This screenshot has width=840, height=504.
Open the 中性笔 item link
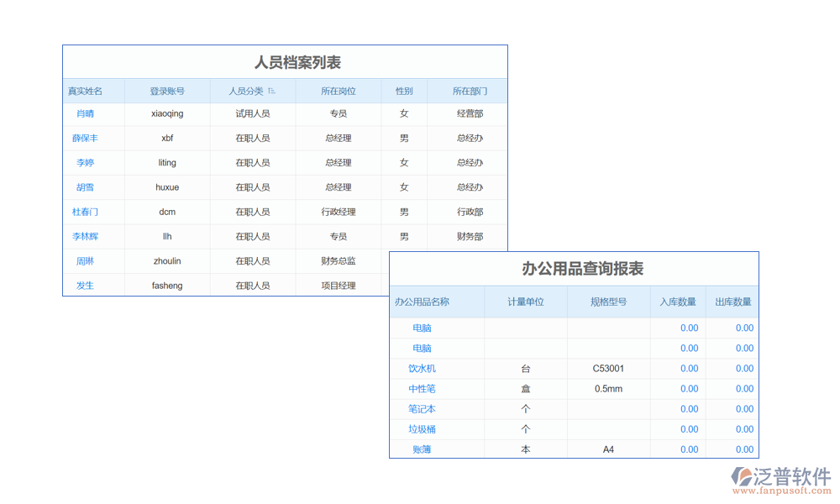[x=422, y=389]
